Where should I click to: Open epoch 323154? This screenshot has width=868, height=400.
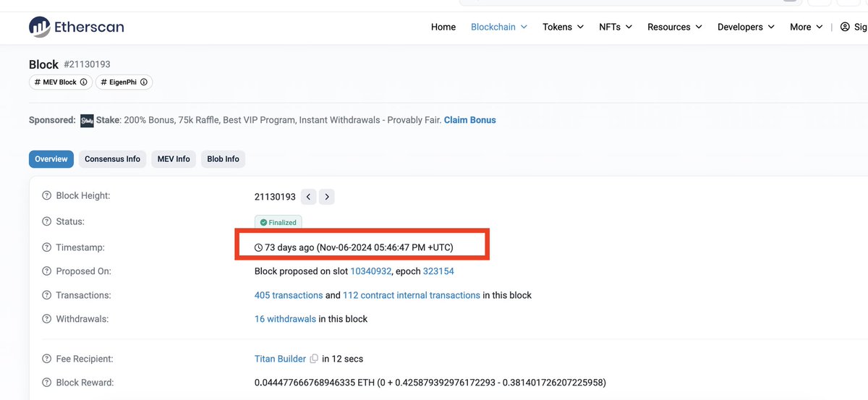coord(438,271)
